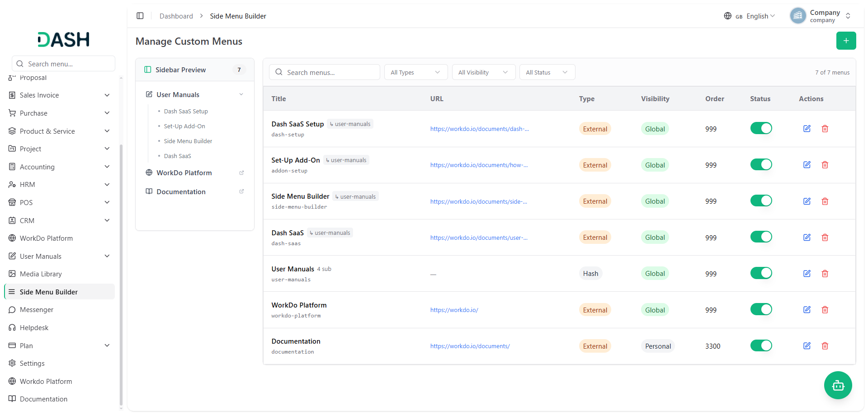The width and height of the screenshot is (868, 415).
Task: Edit the Dash SaaS menu entry
Action: (x=807, y=237)
